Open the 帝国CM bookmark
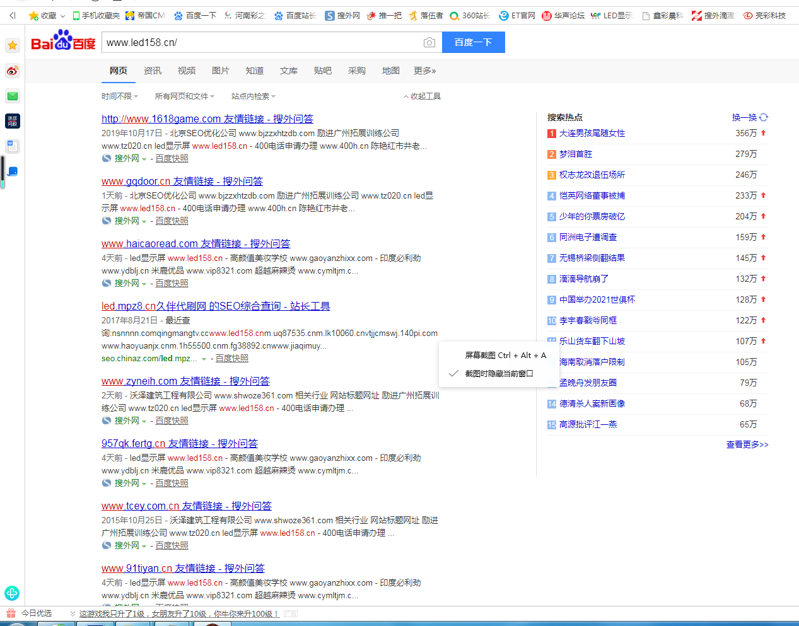The width and height of the screenshot is (799, 626). pos(145,16)
